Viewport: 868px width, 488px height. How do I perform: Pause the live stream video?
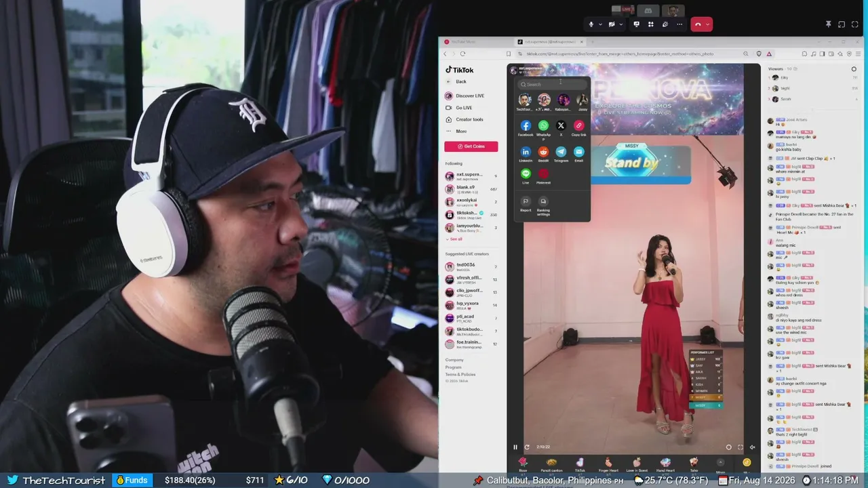click(x=515, y=447)
